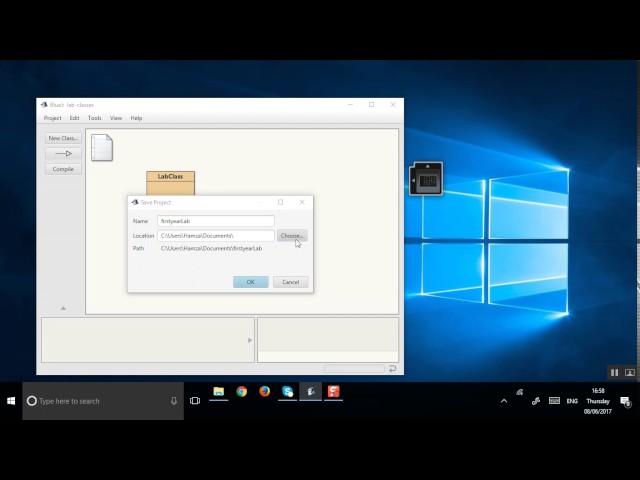
Task: Open the Help menu in BlueJ
Action: click(x=136, y=118)
